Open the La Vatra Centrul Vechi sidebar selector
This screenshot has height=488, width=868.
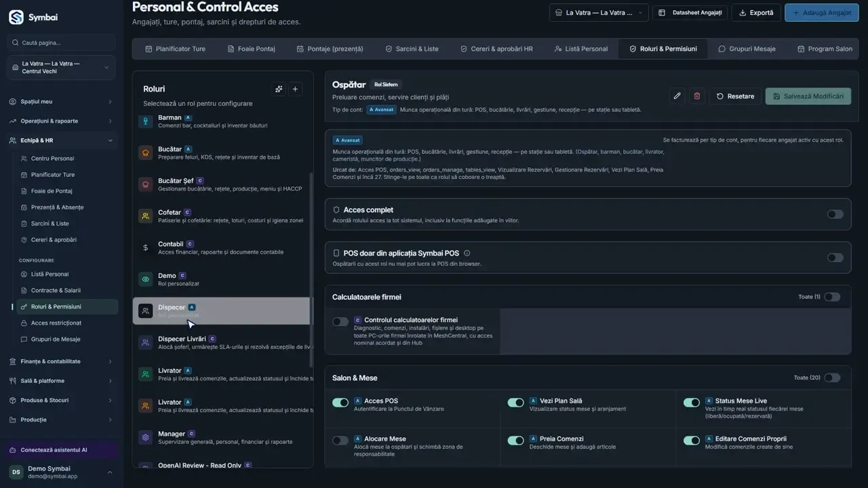tap(62, 68)
